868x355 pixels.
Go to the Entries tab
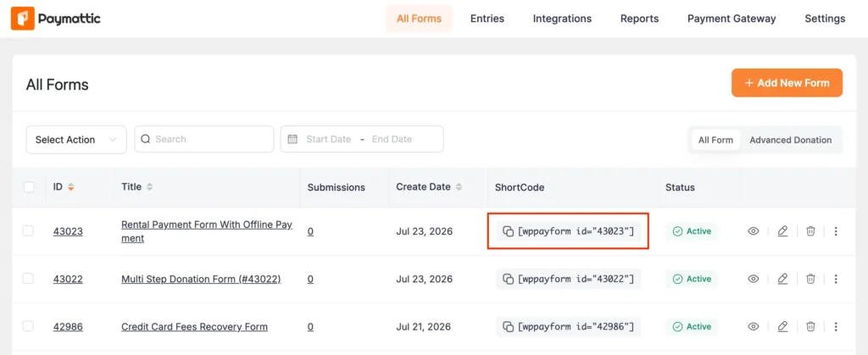click(x=487, y=19)
